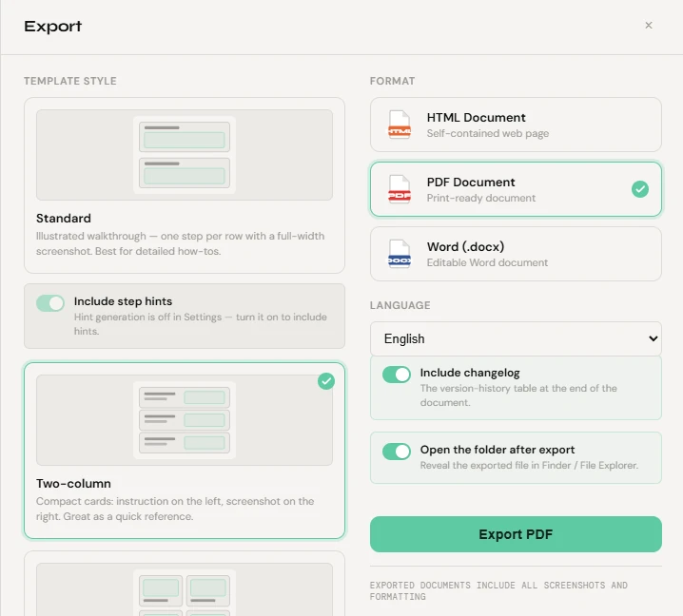This screenshot has height=616, width=683.
Task: Click the TEMPLATE STYLE heading
Action: point(70,81)
